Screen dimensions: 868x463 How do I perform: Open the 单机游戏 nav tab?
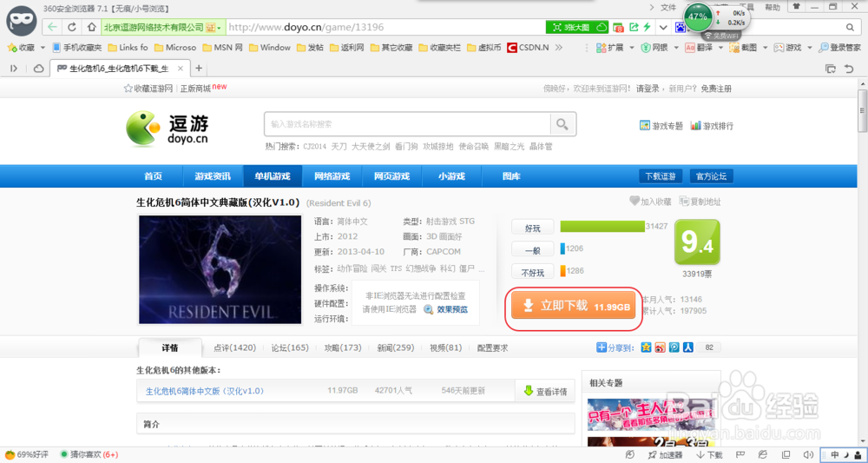pos(273,176)
